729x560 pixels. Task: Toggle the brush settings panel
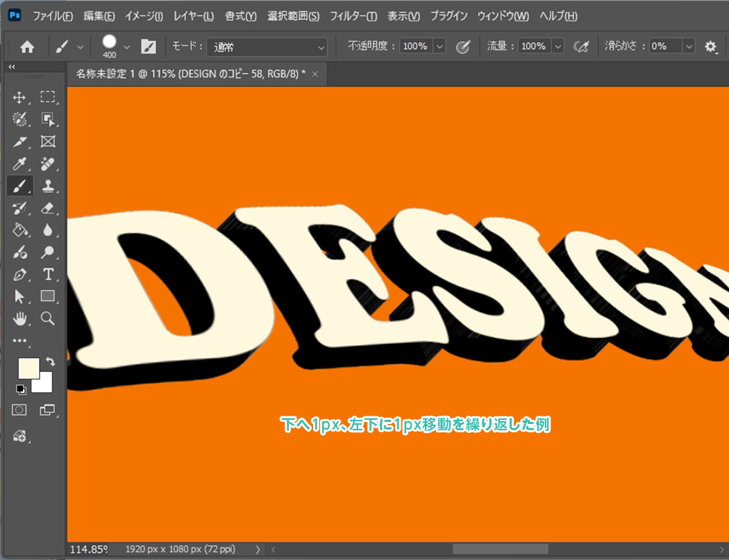pos(149,46)
